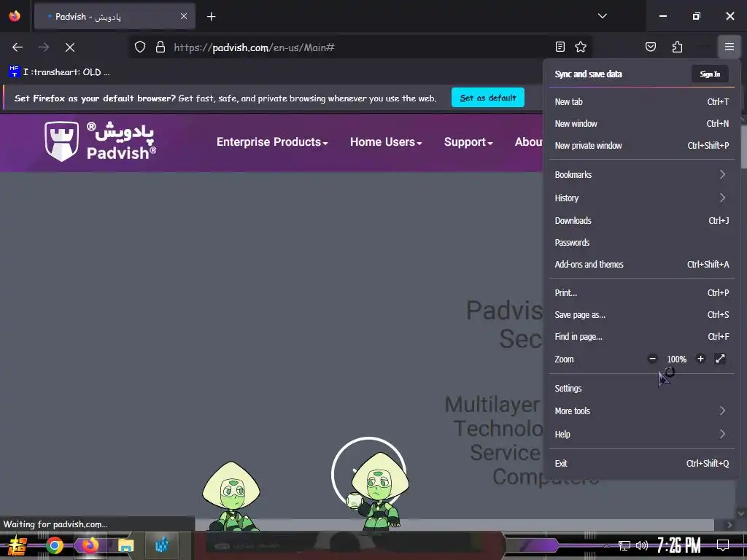747x560 pixels.
Task: Switch to Firefox in taskbar
Action: tap(90, 545)
